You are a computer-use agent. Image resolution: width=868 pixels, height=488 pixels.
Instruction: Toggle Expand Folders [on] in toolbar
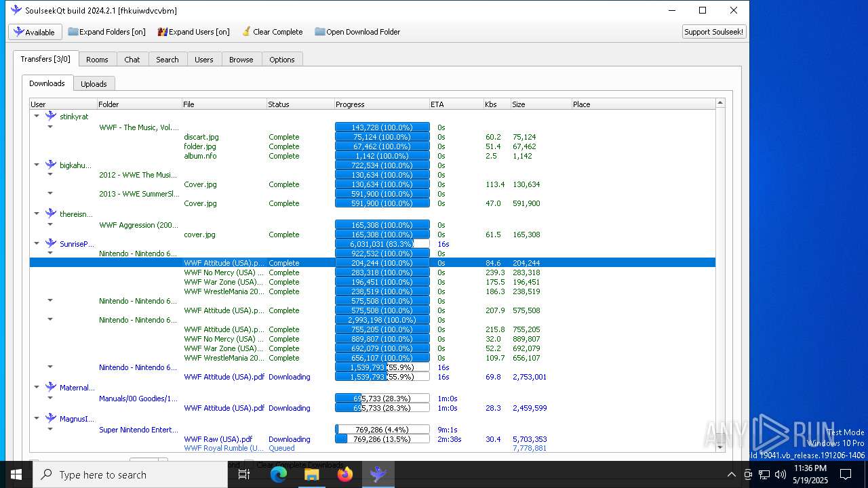coord(106,32)
